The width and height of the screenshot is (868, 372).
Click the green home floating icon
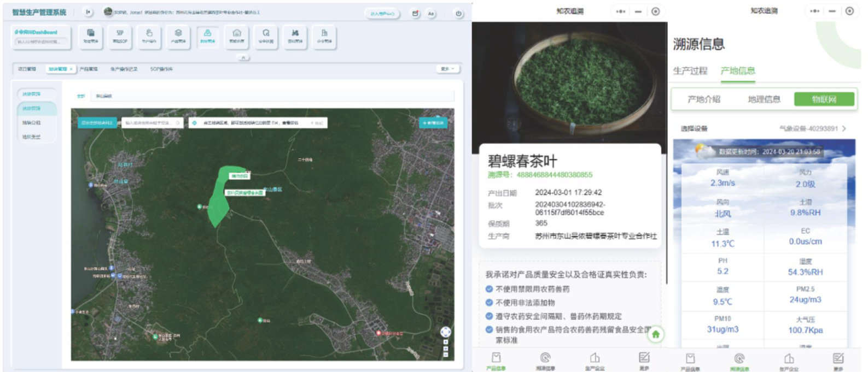coord(655,334)
